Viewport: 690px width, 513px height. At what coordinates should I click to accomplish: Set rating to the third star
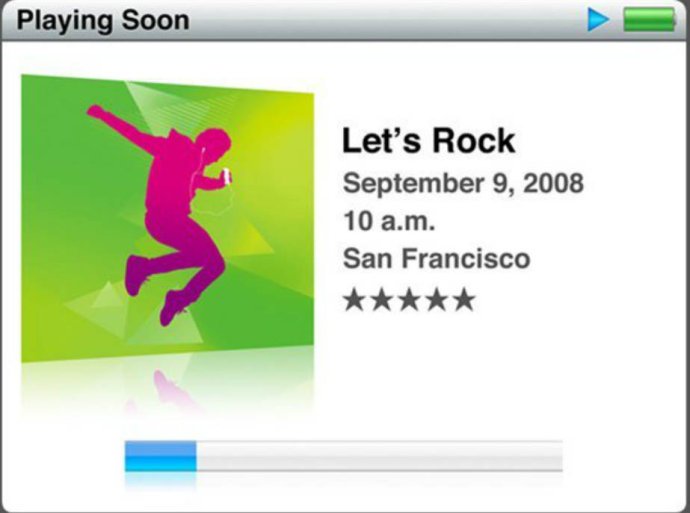pos(409,300)
